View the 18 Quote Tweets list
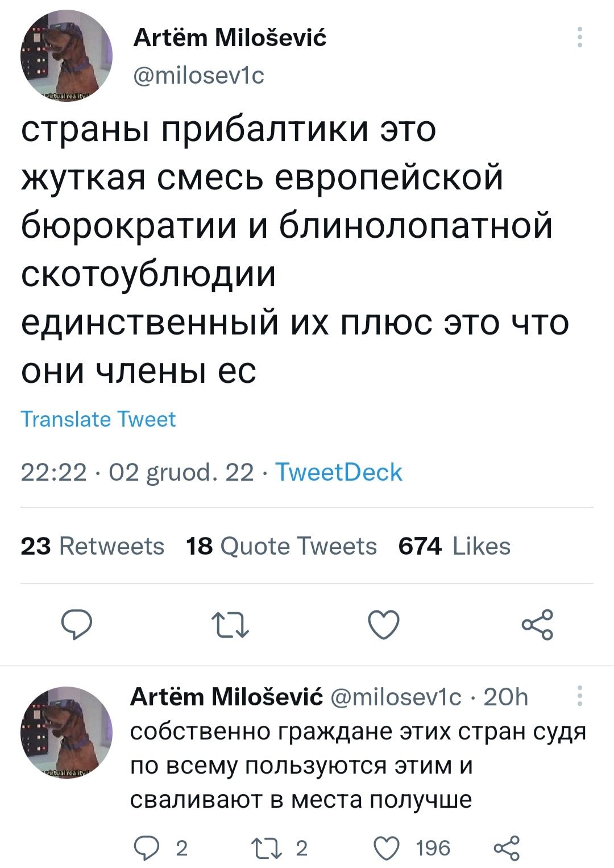Screen dimensions: 614x868 pos(281,546)
